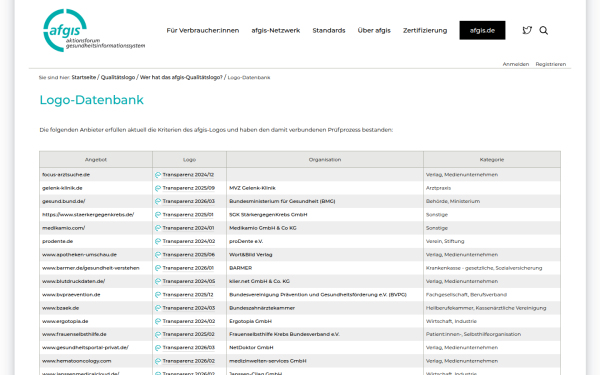The height and width of the screenshot is (375, 600).
Task: Click logo icon in ergotopia.de row
Action: point(158,321)
